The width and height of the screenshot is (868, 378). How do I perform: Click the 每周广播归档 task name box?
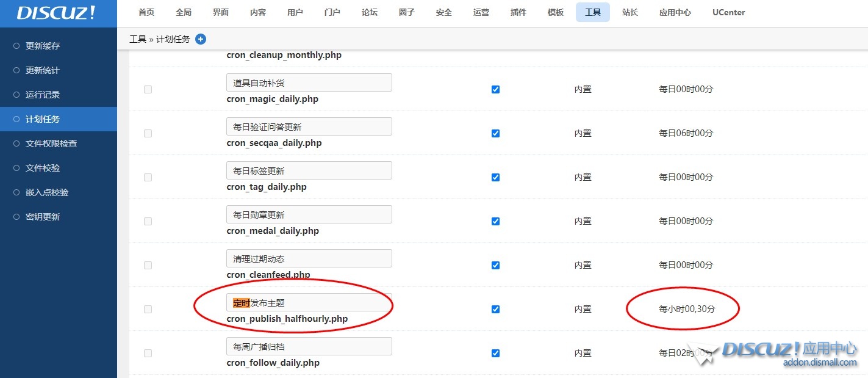point(309,346)
